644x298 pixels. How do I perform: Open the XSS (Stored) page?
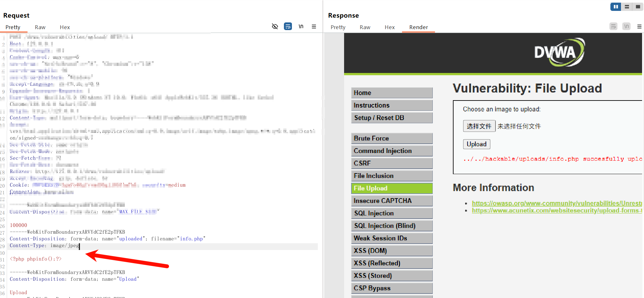tap(392, 276)
